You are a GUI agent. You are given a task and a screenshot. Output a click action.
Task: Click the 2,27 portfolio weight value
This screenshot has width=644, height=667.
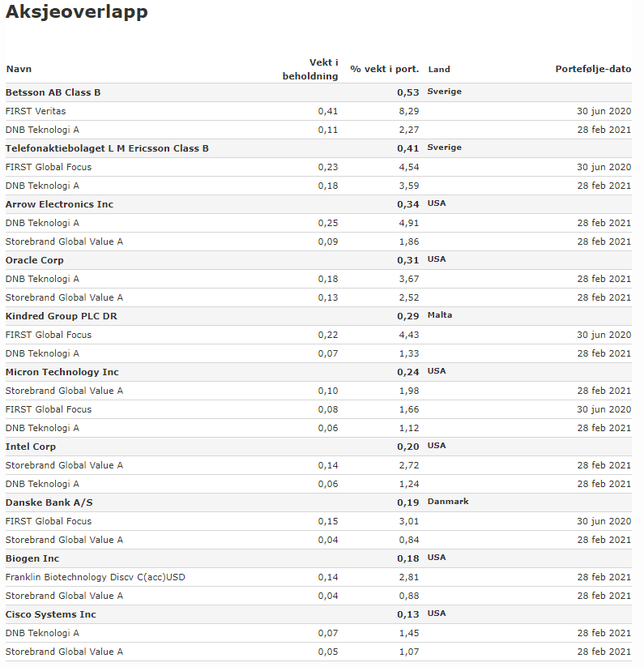click(x=409, y=130)
